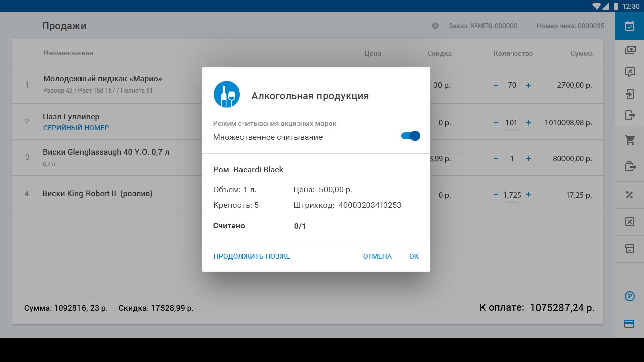The width and height of the screenshot is (644, 362).
Task: Click the К оплате total 1075287,24 р.
Action: click(x=537, y=307)
